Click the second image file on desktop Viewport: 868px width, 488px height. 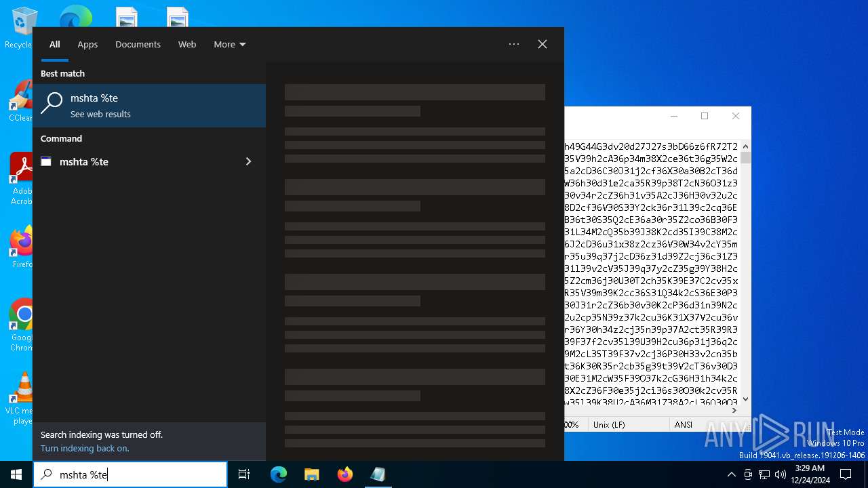[177, 16]
